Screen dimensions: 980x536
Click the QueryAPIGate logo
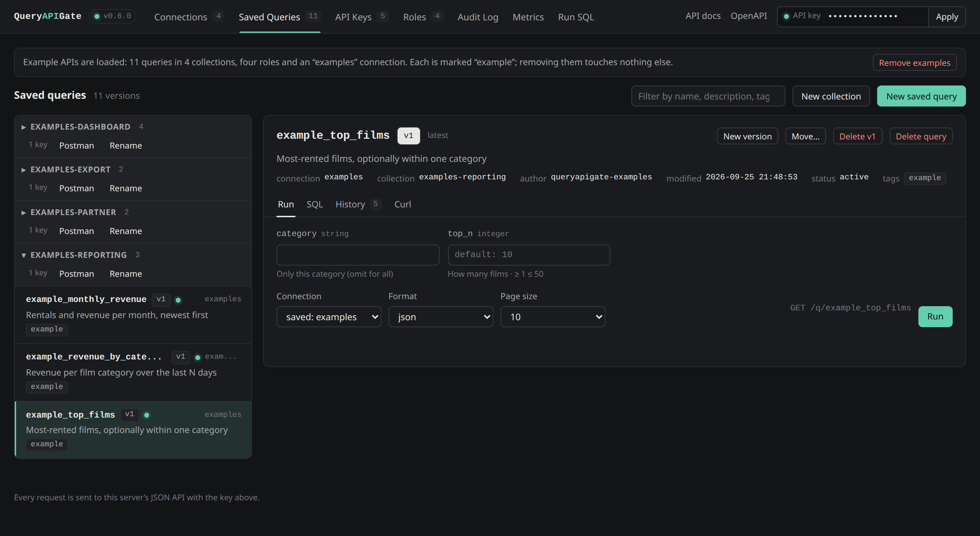tap(48, 16)
